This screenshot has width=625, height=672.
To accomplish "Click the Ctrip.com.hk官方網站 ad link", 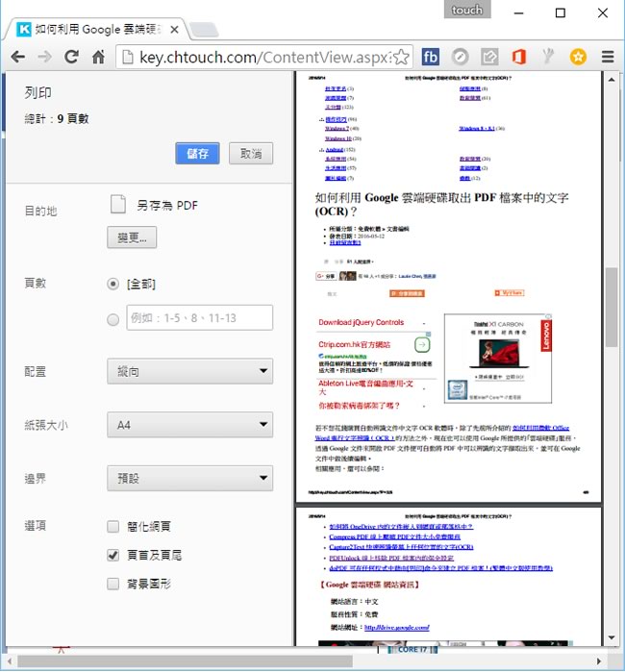I will pyautogui.click(x=354, y=344).
